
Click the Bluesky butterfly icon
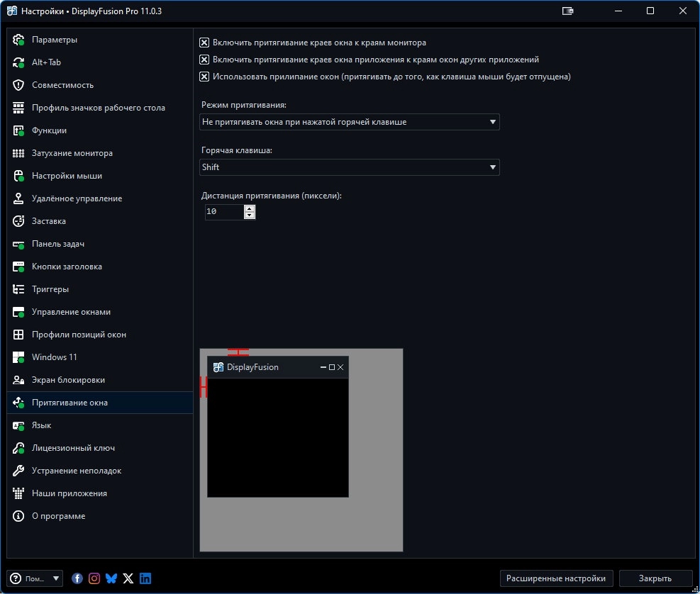(x=111, y=578)
